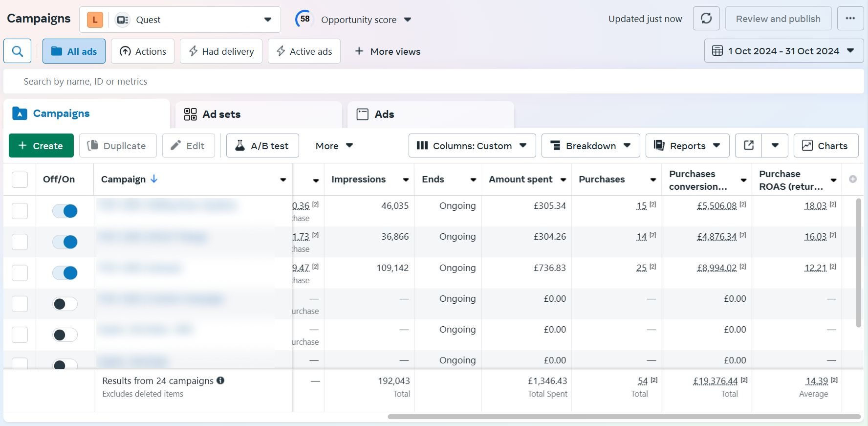This screenshot has height=426, width=868.
Task: Click the horizontal scrollbar under the table
Action: click(x=624, y=417)
